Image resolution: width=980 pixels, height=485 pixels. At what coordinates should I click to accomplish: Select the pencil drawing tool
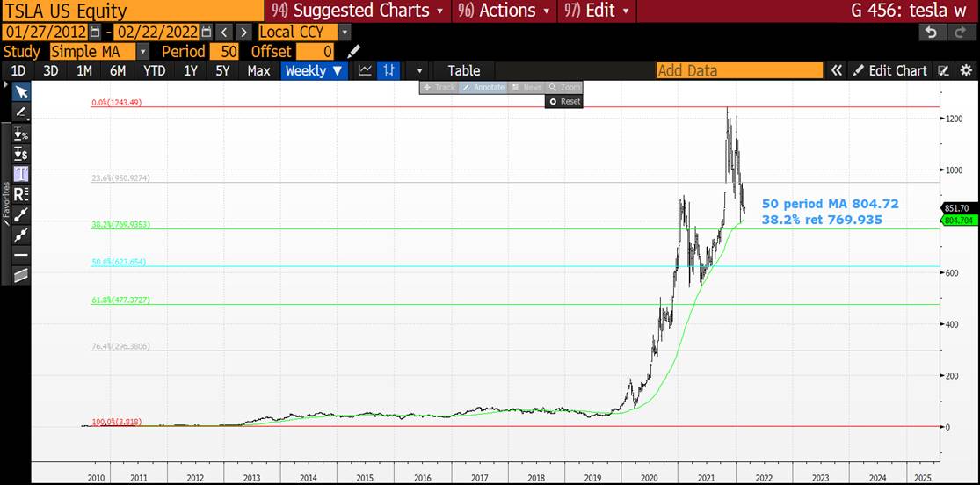20,112
